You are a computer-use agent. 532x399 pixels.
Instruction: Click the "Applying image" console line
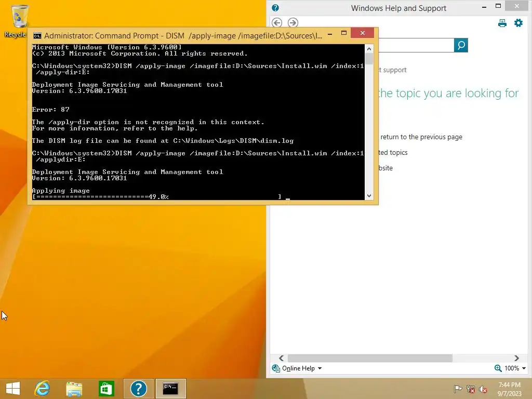point(61,191)
